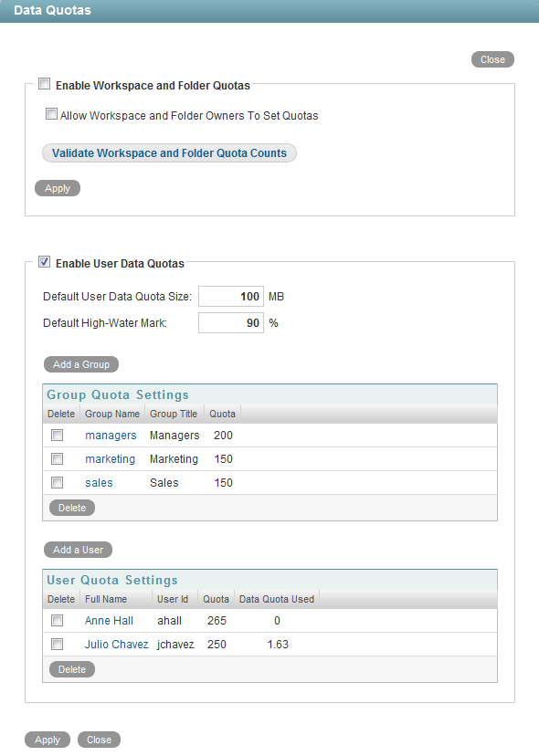Select Anne Hall's row for deletion

tap(57, 621)
